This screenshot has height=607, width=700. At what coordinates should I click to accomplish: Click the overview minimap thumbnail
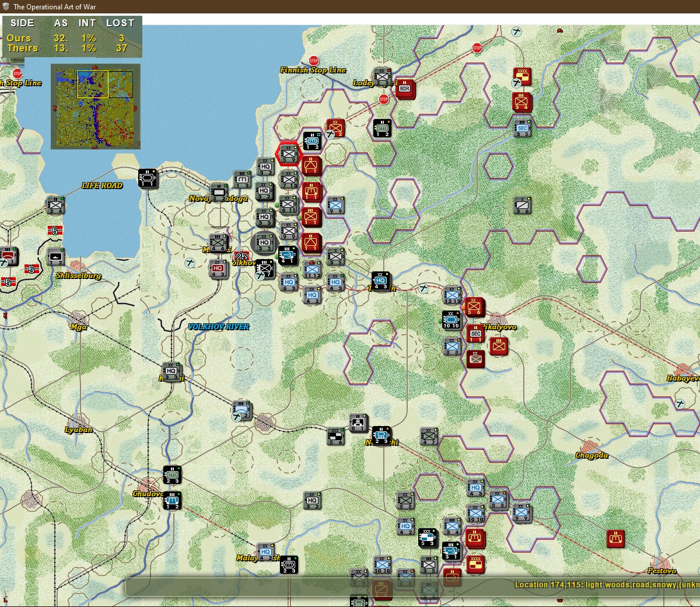click(96, 106)
